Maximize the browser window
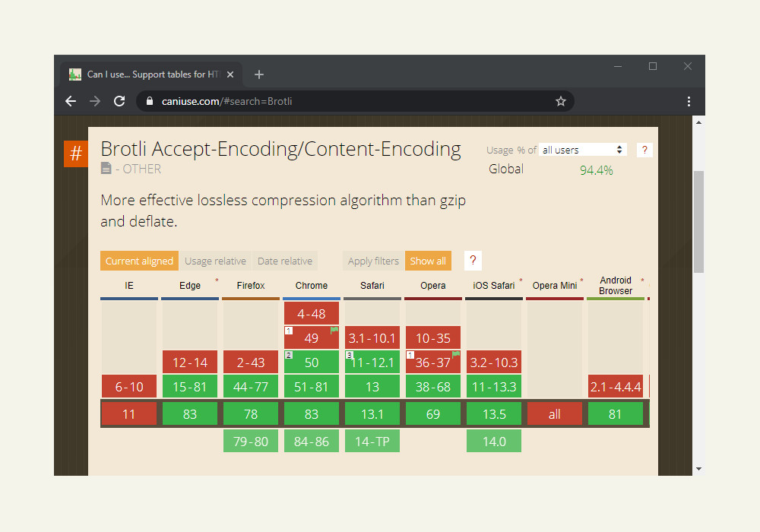Screen dimensions: 760x532 pos(653,66)
